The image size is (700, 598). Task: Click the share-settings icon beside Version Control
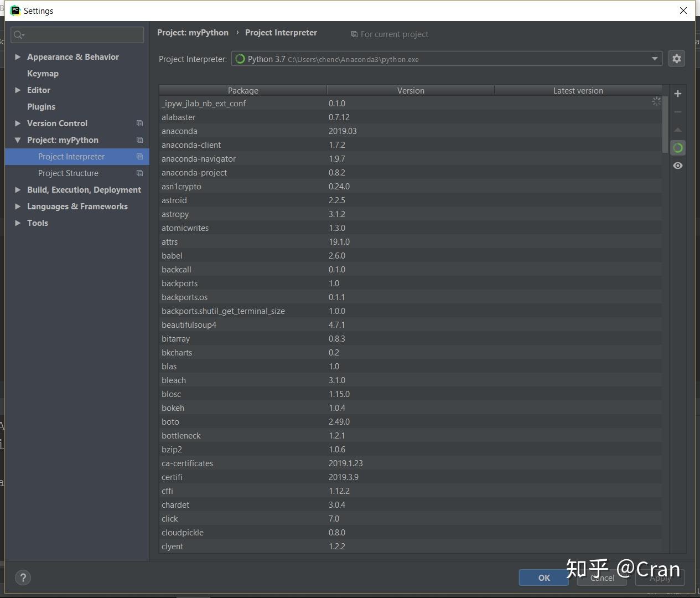[x=139, y=123]
